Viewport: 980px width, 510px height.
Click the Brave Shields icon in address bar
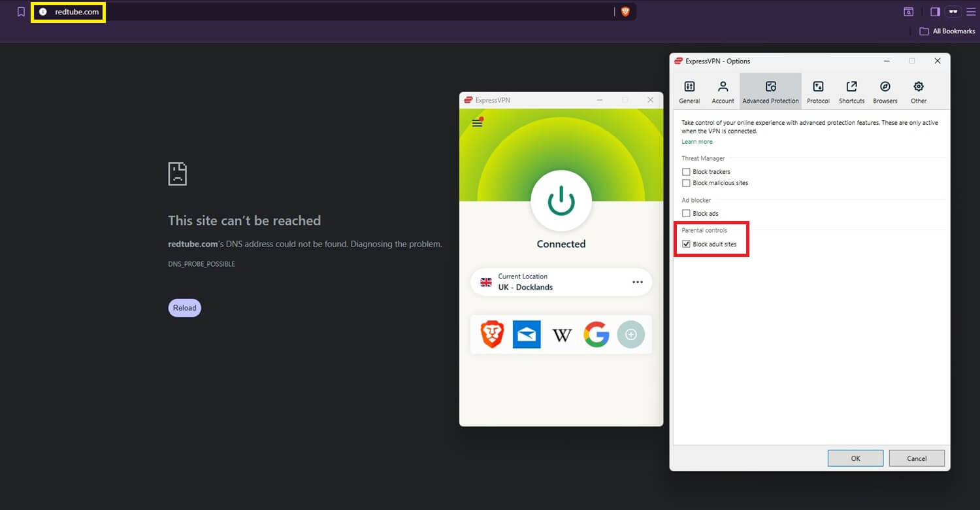coord(625,11)
